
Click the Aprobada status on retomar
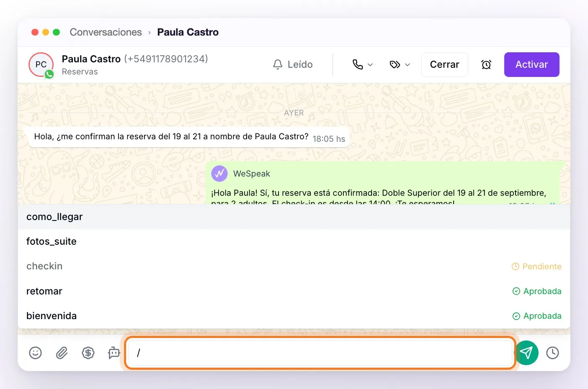(x=537, y=291)
